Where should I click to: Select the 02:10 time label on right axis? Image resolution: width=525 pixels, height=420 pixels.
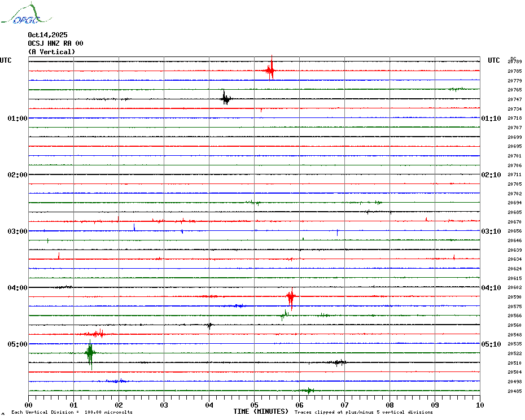click(x=491, y=175)
